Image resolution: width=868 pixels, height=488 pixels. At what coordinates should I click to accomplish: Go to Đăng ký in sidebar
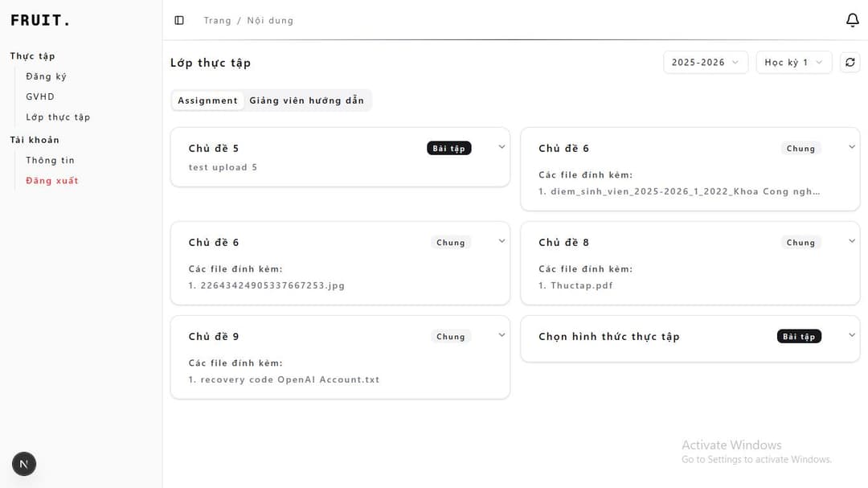click(46, 76)
